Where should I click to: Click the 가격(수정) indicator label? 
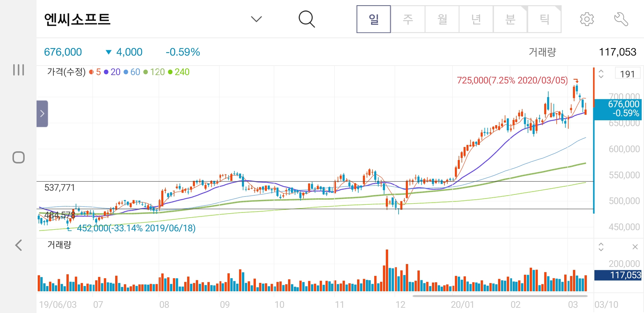point(66,72)
